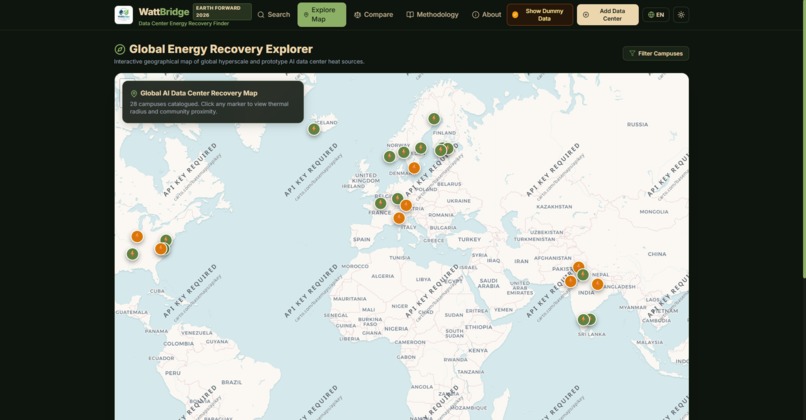Click the WattBridge logo icon
Image resolution: width=806 pixels, height=420 pixels.
tap(123, 15)
